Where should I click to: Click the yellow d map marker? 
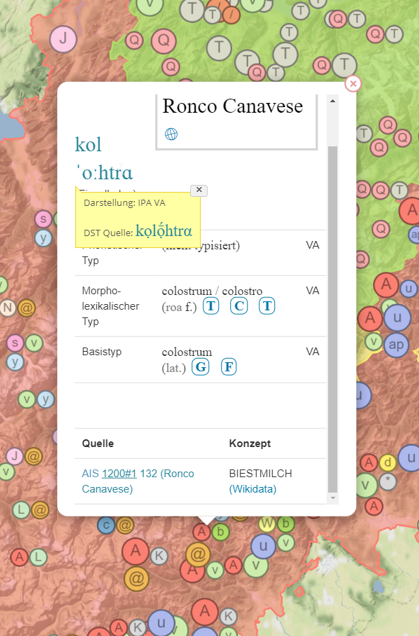tap(388, 462)
